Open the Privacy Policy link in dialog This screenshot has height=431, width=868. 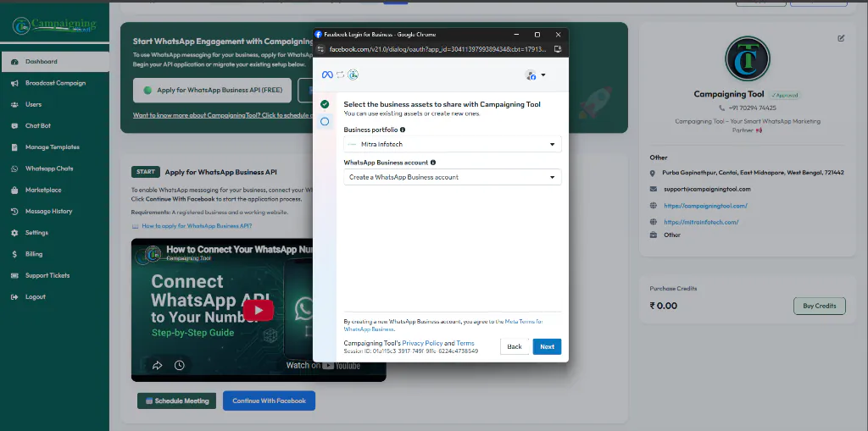click(422, 343)
